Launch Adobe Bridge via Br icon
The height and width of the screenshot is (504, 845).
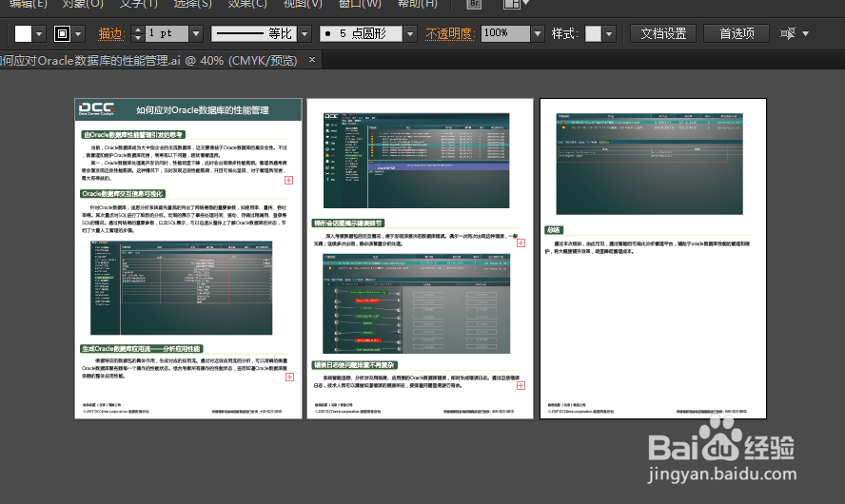pos(474,4)
